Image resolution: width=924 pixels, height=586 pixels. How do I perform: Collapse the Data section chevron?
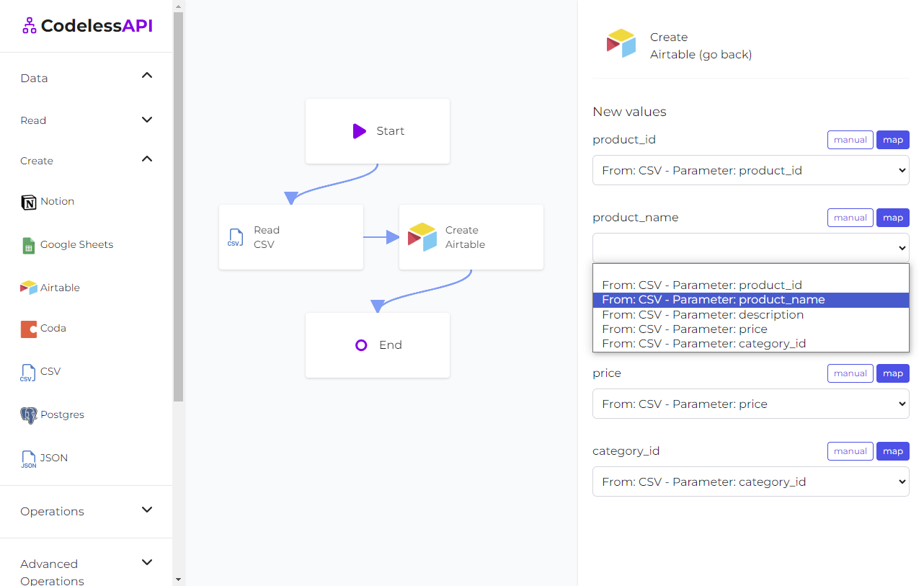147,76
